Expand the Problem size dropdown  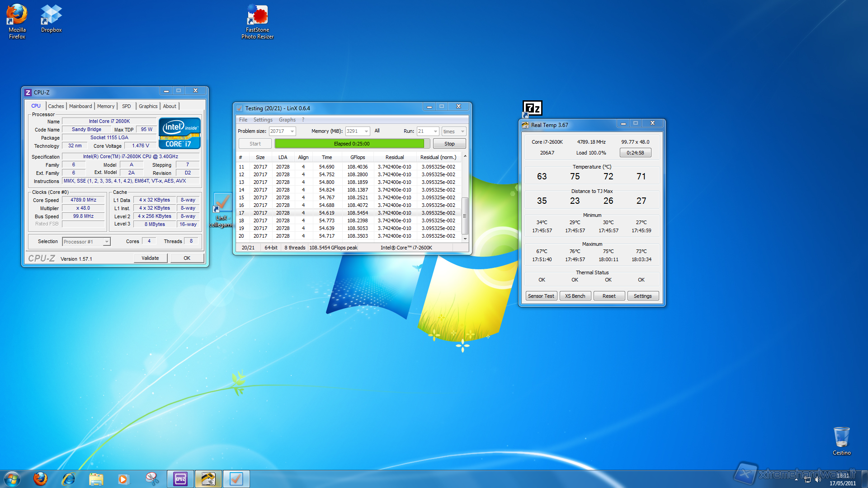click(x=292, y=131)
